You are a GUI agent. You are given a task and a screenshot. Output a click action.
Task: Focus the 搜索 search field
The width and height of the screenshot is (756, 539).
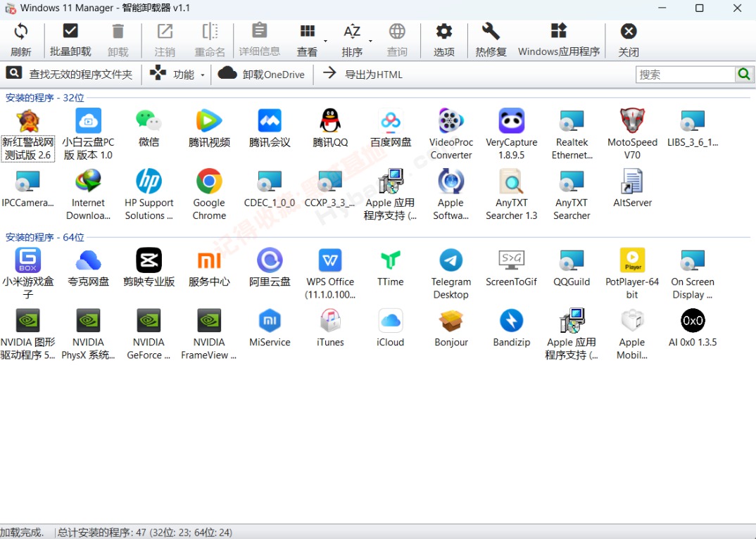pos(685,75)
